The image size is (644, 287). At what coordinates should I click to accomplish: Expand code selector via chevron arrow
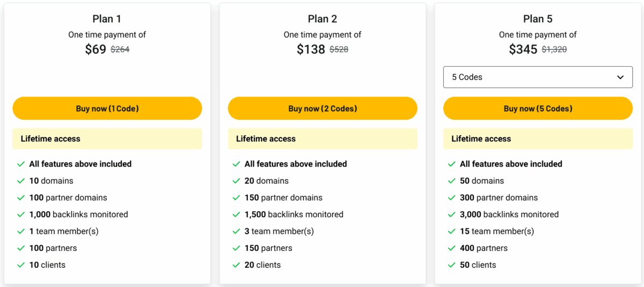[x=620, y=77]
